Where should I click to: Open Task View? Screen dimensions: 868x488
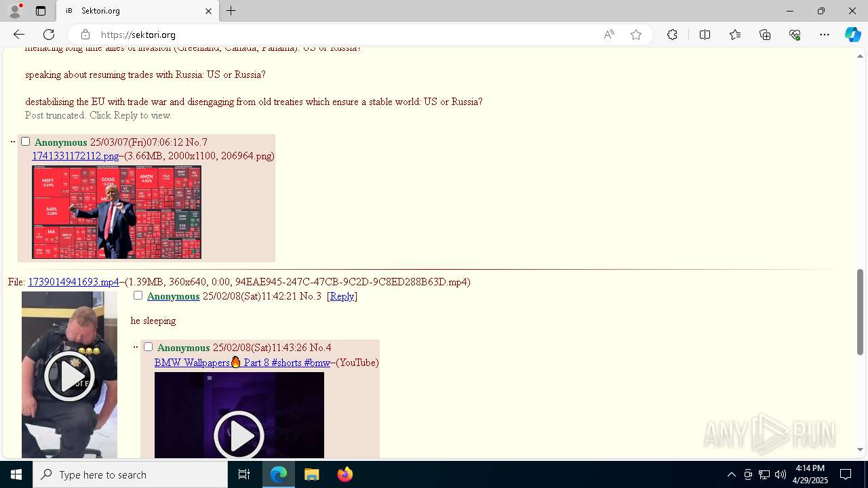click(244, 474)
